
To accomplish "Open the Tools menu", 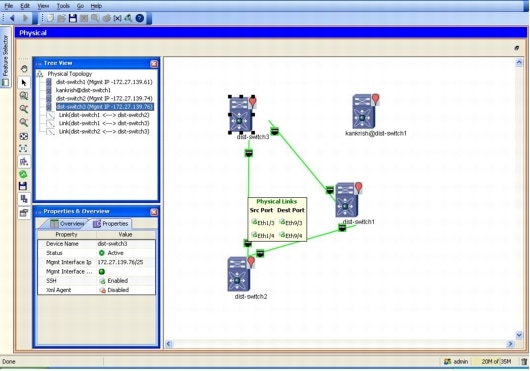I will 63,6.
